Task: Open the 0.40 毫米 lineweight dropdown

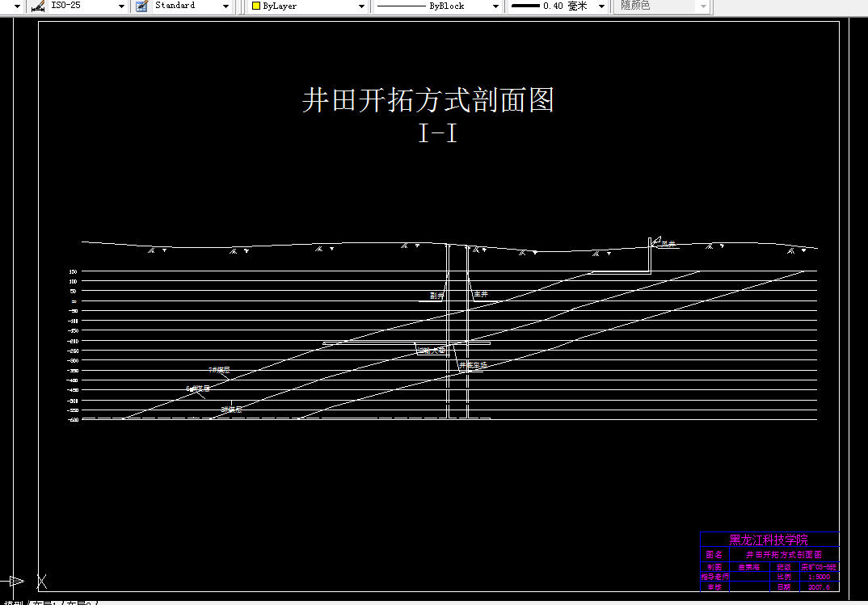Action: pyautogui.click(x=601, y=6)
